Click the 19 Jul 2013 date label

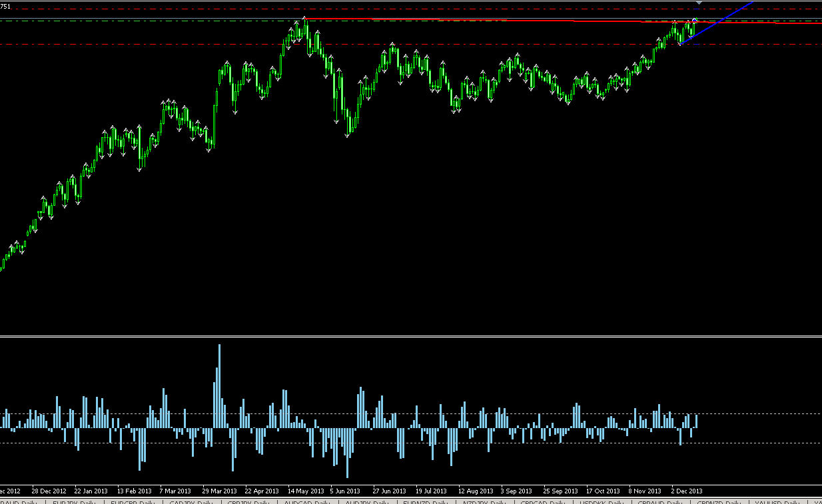(x=432, y=491)
